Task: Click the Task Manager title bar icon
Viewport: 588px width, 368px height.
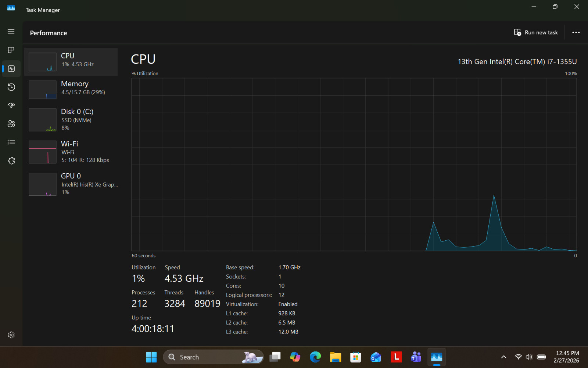Action: coord(11,8)
